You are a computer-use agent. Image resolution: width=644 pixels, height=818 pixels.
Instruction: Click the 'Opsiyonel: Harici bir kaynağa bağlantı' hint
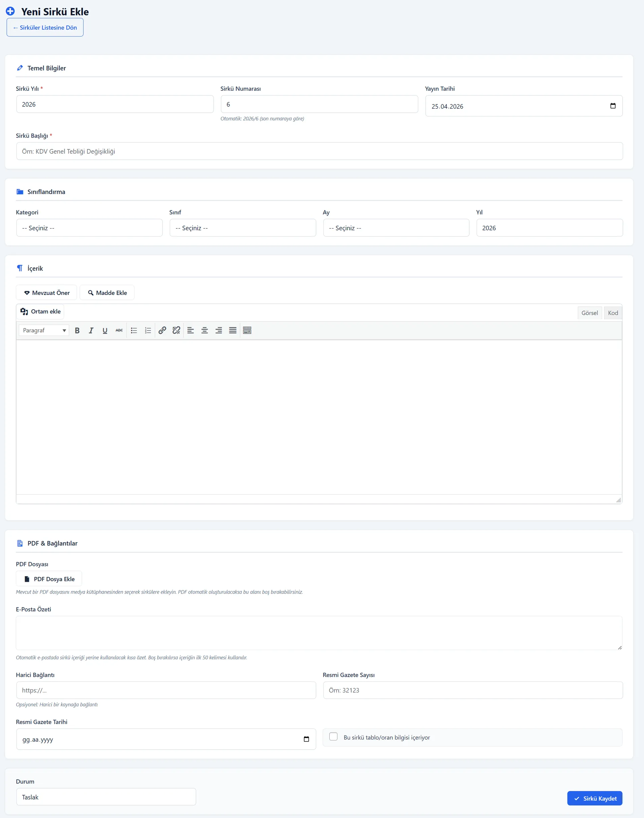pos(57,705)
